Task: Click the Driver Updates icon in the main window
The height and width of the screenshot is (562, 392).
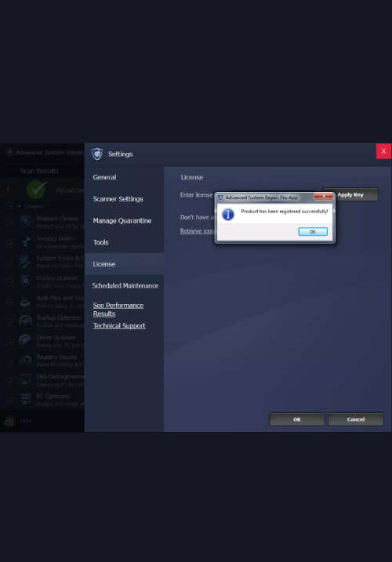Action: click(25, 340)
